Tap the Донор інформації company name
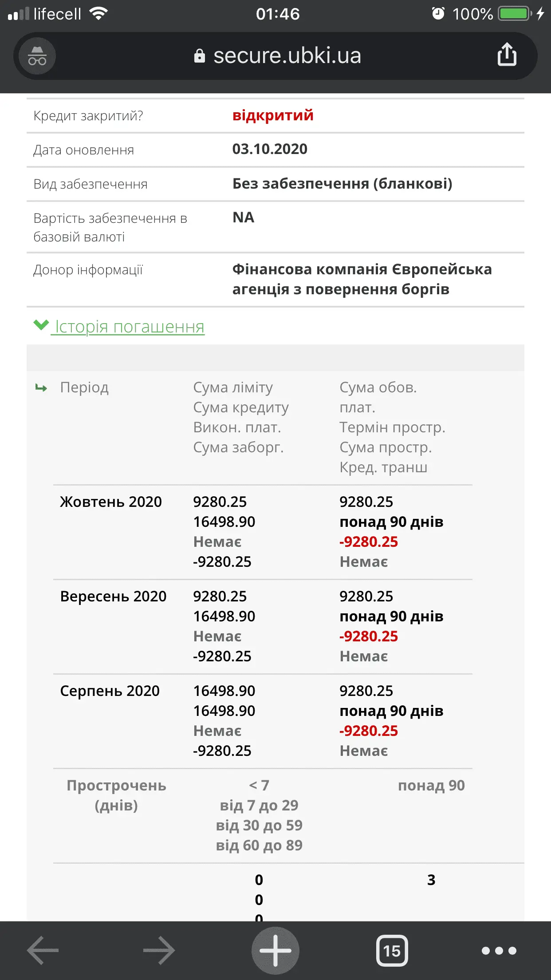 pyautogui.click(x=362, y=279)
